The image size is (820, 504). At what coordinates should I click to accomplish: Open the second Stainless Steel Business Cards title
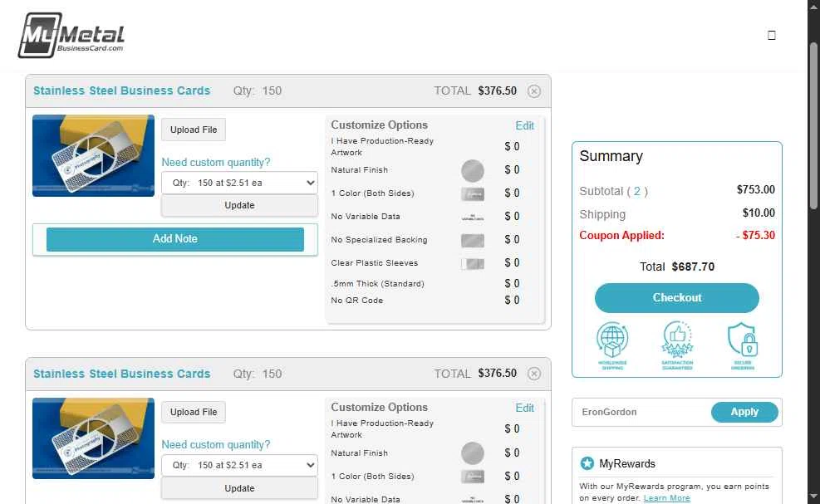pyautogui.click(x=122, y=374)
